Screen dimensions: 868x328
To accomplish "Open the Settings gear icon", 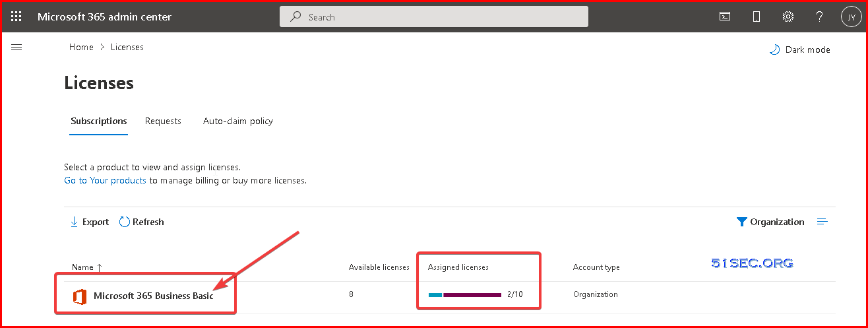I will click(x=788, y=16).
